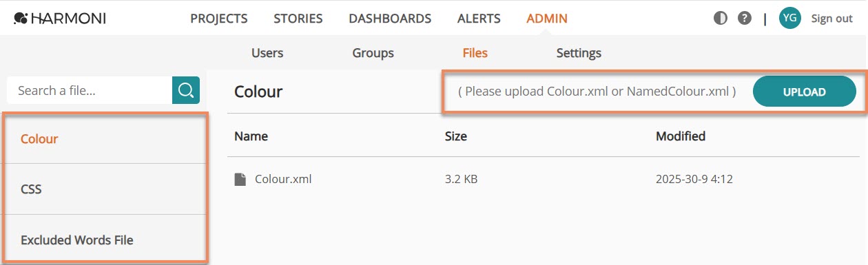
Task: Click the Sign out link
Action: tap(832, 19)
